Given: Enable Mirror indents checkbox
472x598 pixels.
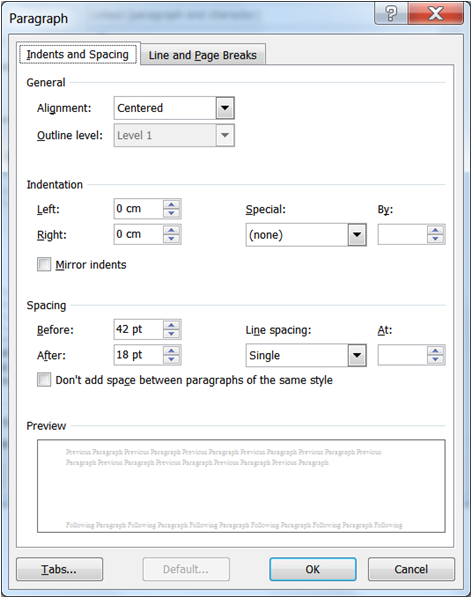Looking at the screenshot, I should pos(44,264).
